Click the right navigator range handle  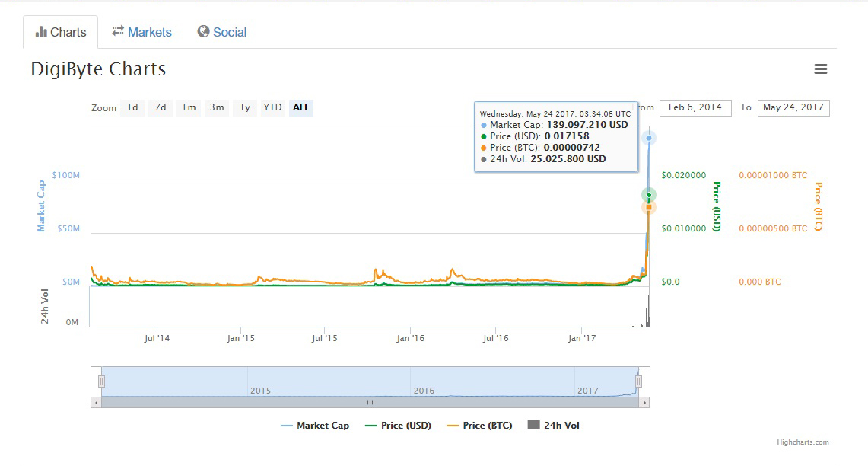click(x=638, y=381)
